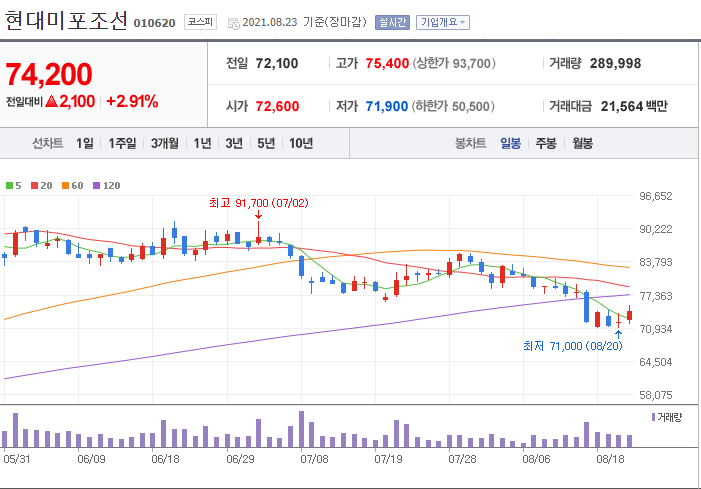The image size is (701, 489).
Task: Click the orange 60-day moving average swatch
Action: (x=65, y=185)
